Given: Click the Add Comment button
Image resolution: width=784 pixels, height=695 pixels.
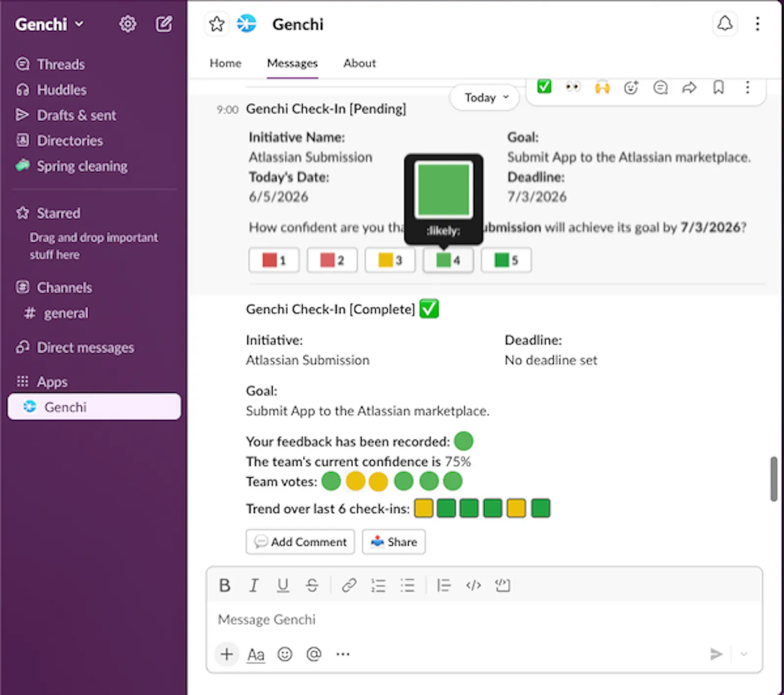Looking at the screenshot, I should click(300, 542).
